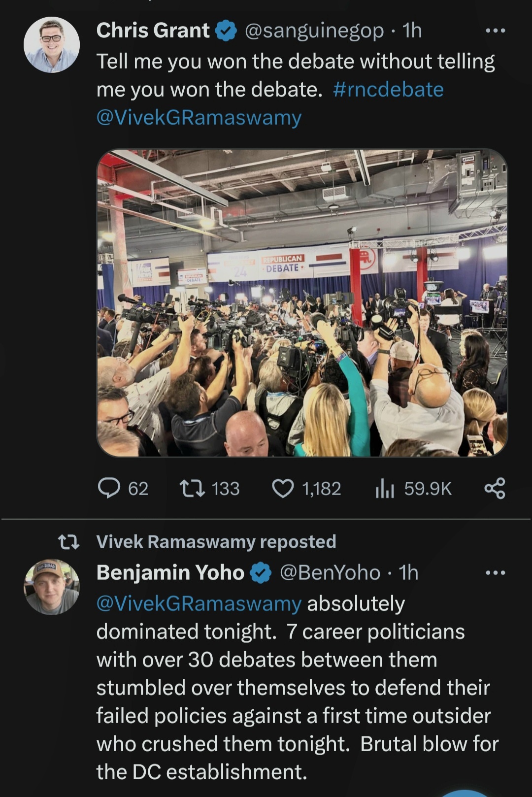Like Chris Grant's tweet
This screenshot has width=532, height=797.
283,488
